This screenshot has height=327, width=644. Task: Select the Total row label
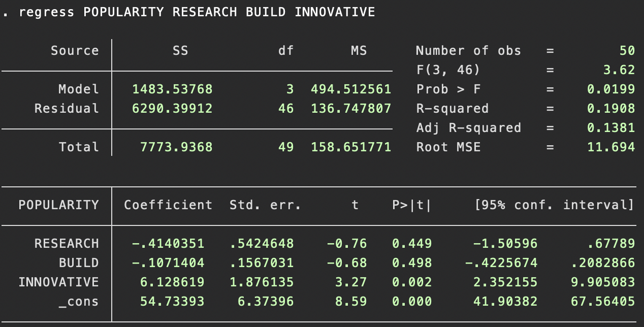click(79, 147)
